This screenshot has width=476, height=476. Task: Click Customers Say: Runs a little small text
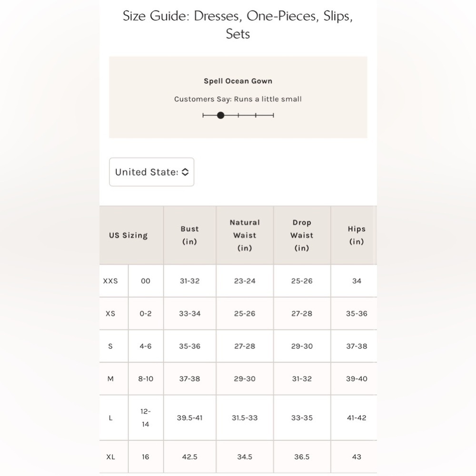238,99
